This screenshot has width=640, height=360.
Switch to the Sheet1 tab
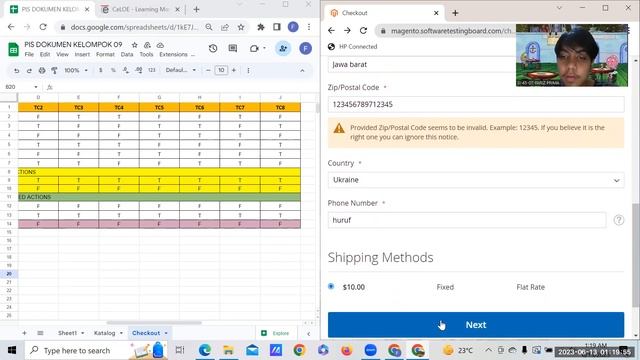pyautogui.click(x=67, y=333)
